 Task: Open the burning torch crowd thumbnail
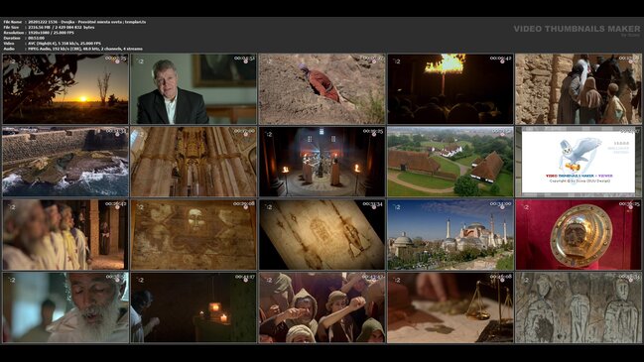point(451,89)
